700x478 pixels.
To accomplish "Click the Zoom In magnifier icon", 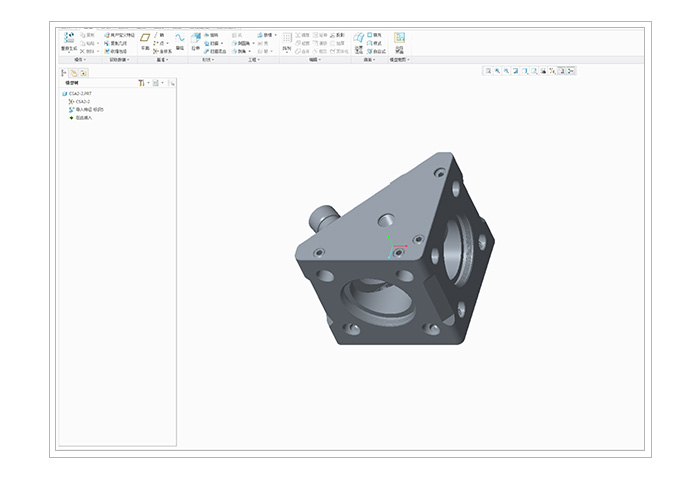I will pyautogui.click(x=497, y=71).
